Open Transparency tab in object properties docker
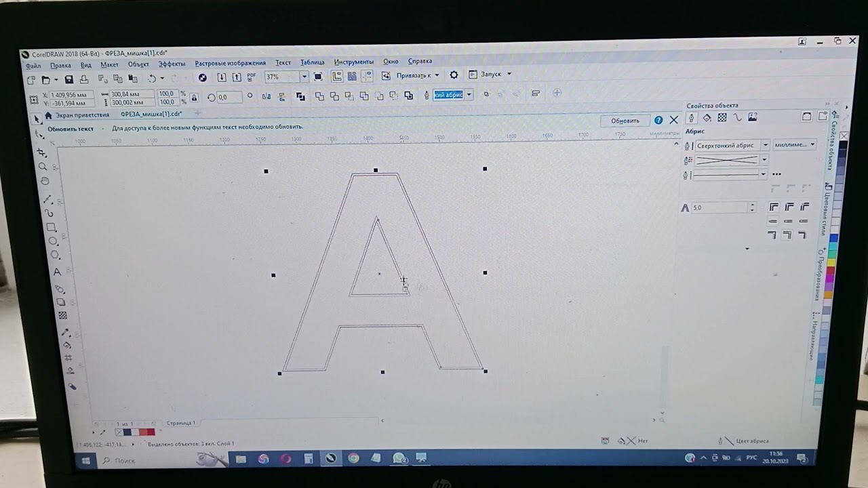This screenshot has height=488, width=868. pos(722,118)
